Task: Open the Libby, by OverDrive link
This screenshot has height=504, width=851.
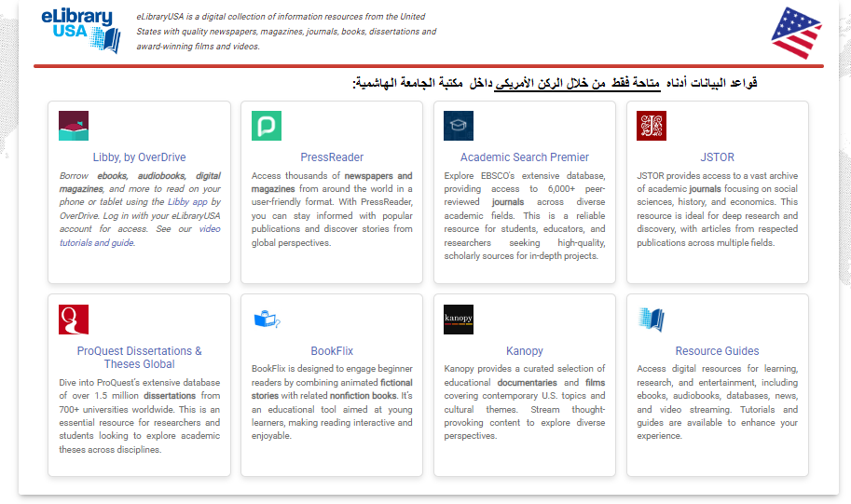Action: [139, 157]
